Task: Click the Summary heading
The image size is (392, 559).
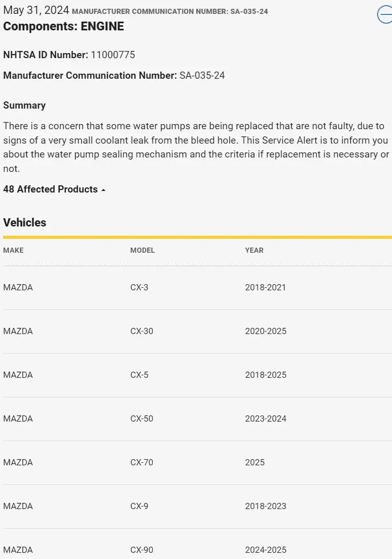Action: 24,105
